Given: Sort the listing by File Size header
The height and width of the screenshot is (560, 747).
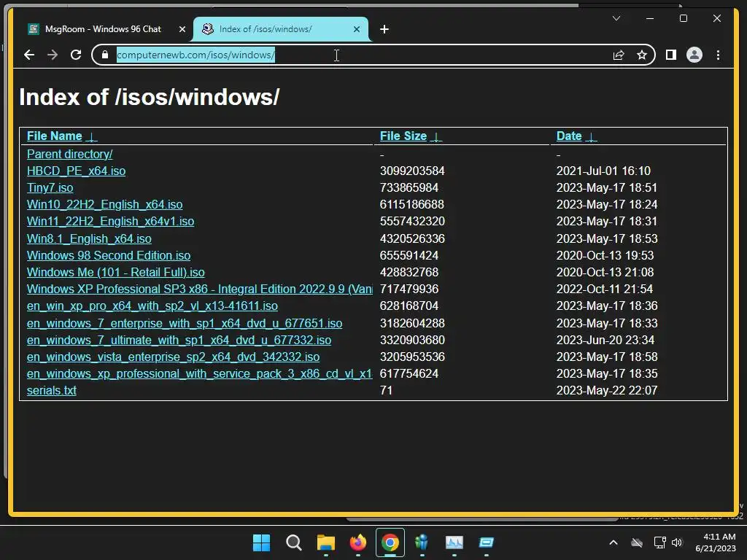Looking at the screenshot, I should pos(411,136).
